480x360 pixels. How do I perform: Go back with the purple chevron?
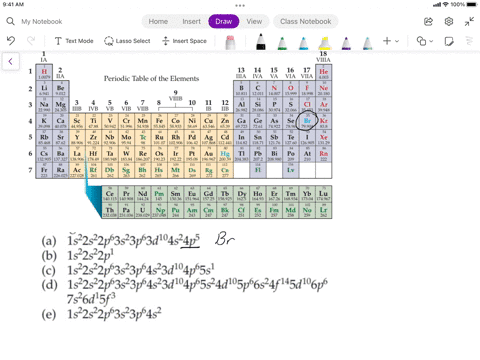point(11,61)
